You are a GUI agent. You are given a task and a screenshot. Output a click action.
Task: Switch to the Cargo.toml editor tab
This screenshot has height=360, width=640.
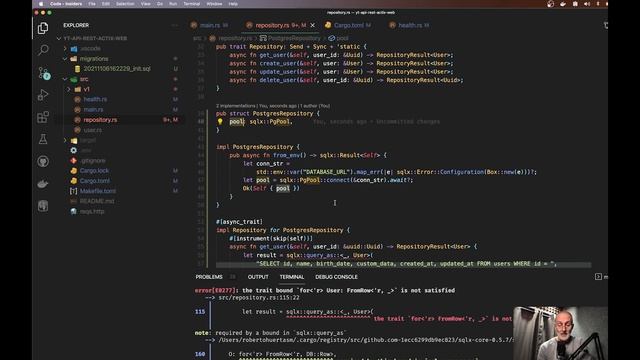pyautogui.click(x=348, y=25)
